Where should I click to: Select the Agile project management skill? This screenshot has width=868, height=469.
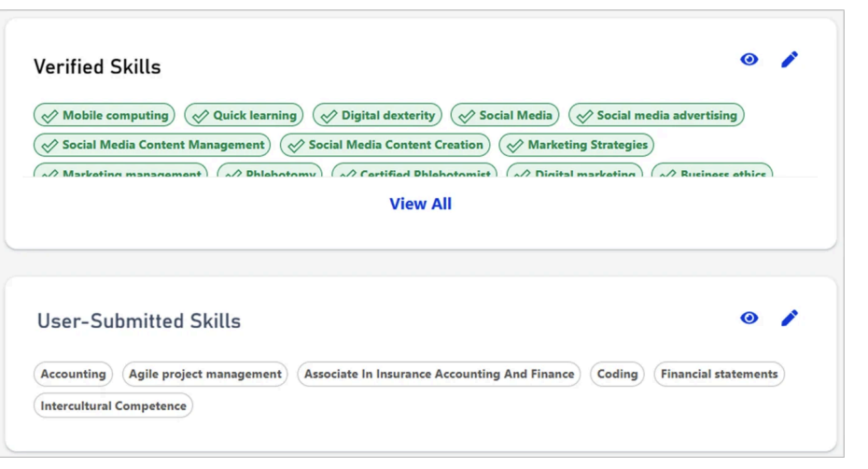[204, 375]
